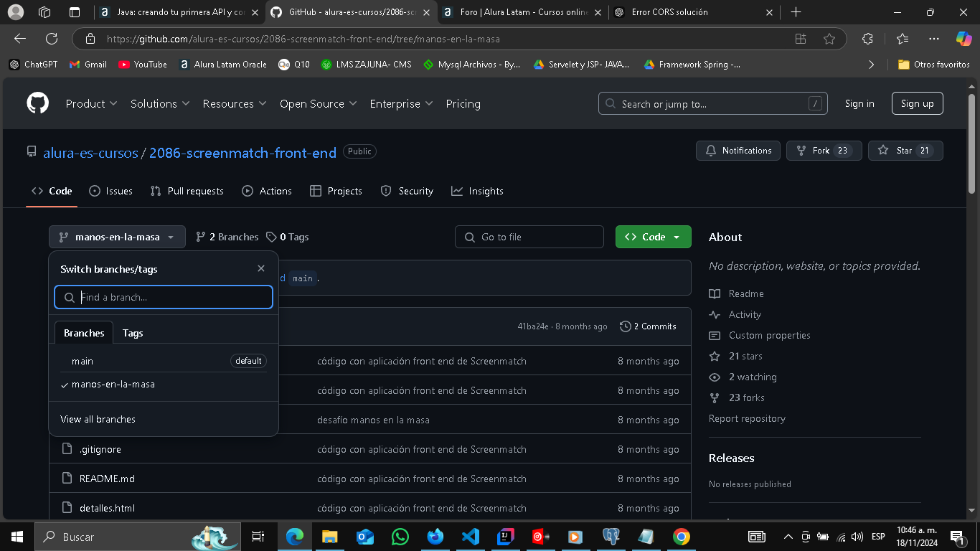Image resolution: width=980 pixels, height=551 pixels.
Task: Open the alura-es-cursos owner link
Action: pyautogui.click(x=90, y=153)
